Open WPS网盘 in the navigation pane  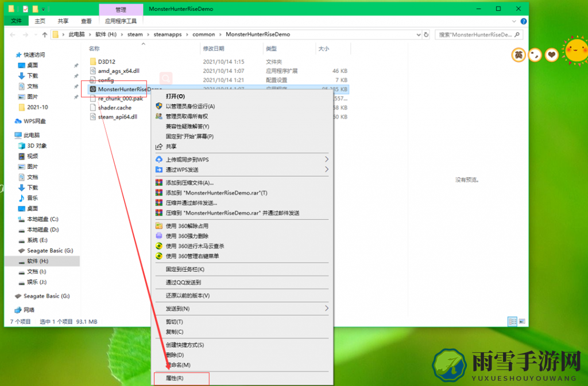[x=34, y=121]
